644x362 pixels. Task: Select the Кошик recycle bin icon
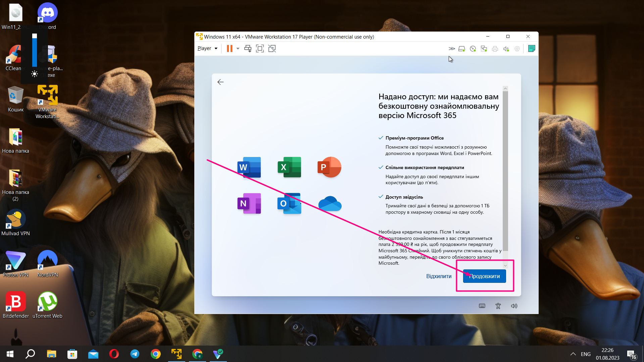coord(16,99)
